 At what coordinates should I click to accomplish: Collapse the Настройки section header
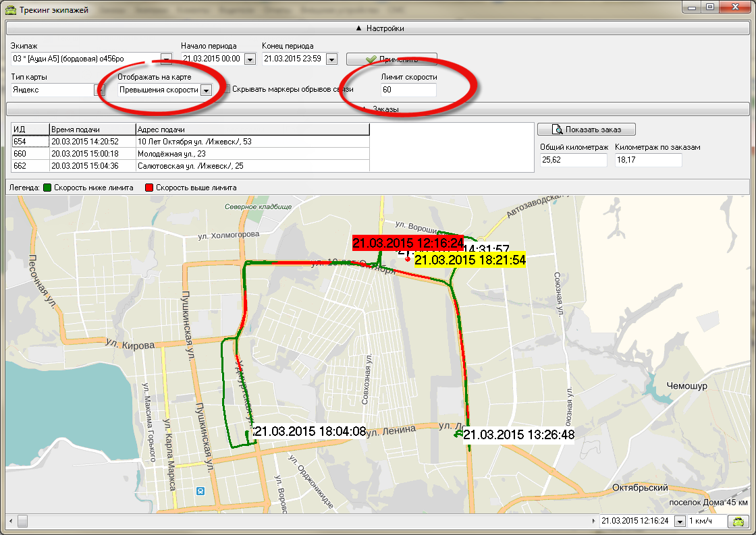pyautogui.click(x=378, y=28)
